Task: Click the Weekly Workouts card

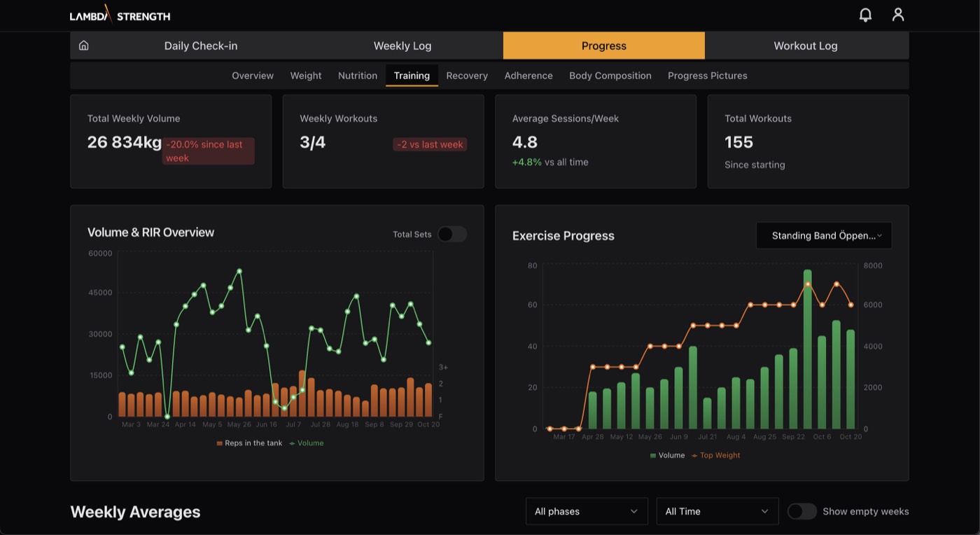Action: pyautogui.click(x=383, y=141)
